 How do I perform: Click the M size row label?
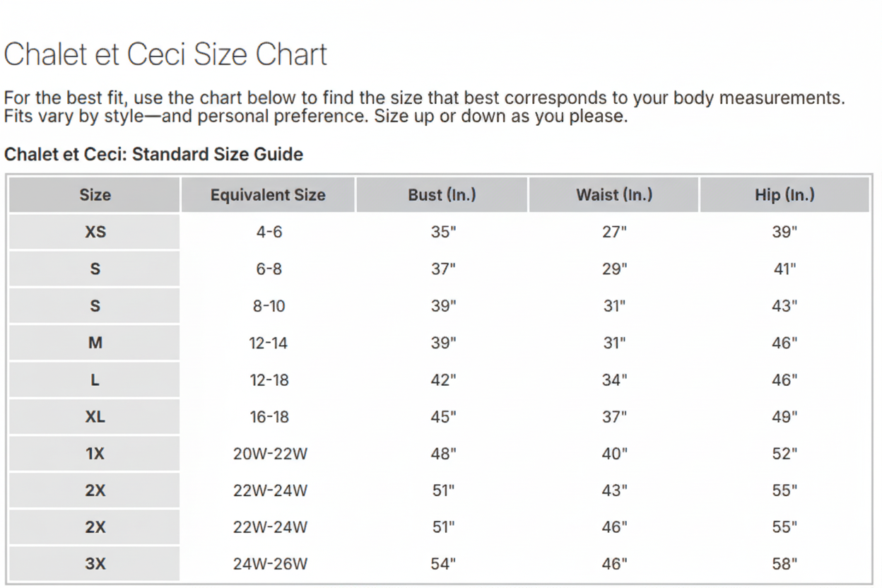tap(95, 343)
